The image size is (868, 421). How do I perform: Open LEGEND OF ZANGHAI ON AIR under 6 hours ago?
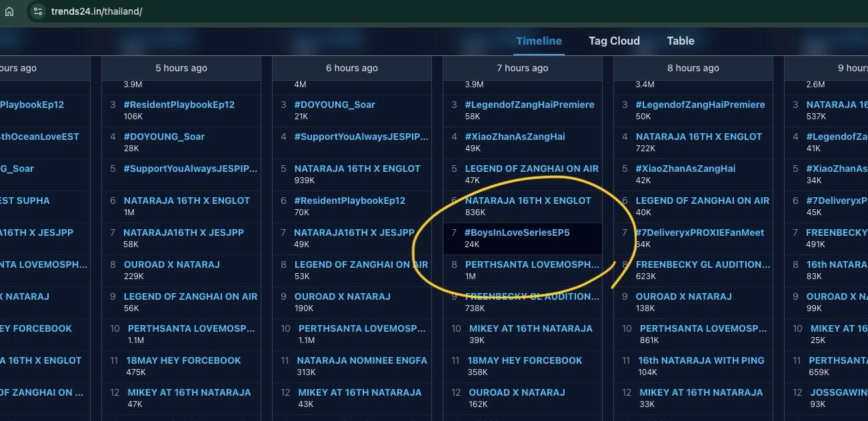(x=361, y=264)
